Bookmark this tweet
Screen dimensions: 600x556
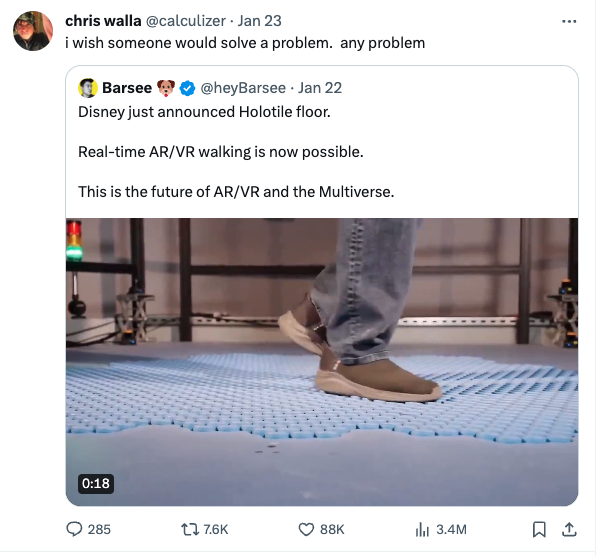tap(539, 529)
